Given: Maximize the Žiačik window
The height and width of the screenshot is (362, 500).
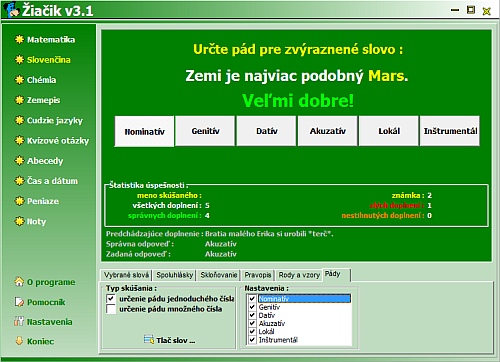Looking at the screenshot, I should point(471,10).
